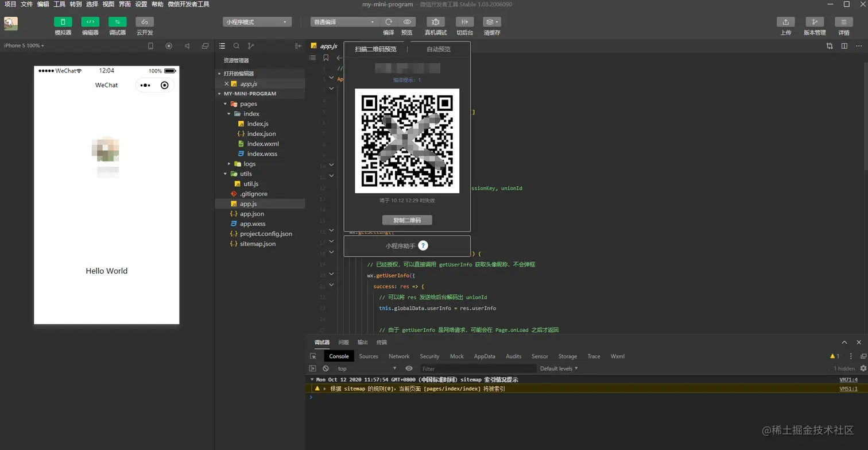Open the 工具 menu
Screen dimensions: 868x450
pos(59,4)
